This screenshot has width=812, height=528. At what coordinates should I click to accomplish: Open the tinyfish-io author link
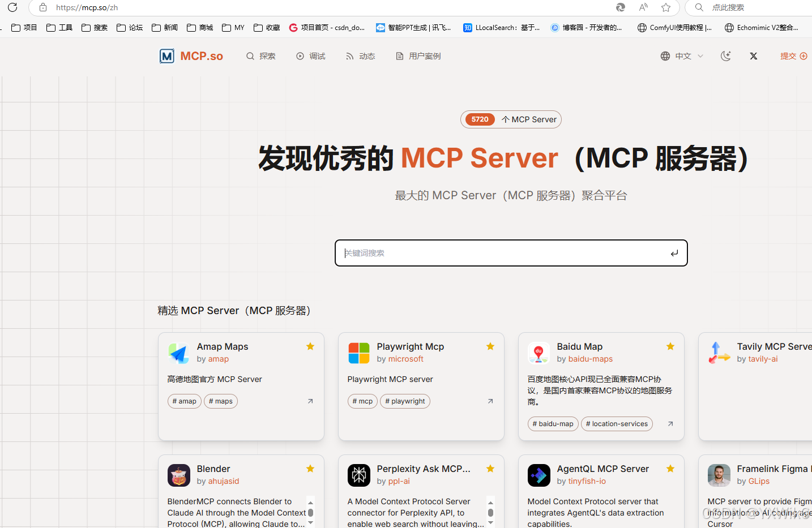point(587,481)
